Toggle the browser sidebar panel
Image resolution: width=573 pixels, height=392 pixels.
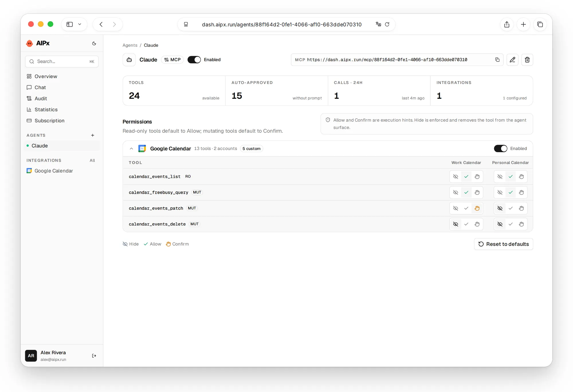coord(70,24)
